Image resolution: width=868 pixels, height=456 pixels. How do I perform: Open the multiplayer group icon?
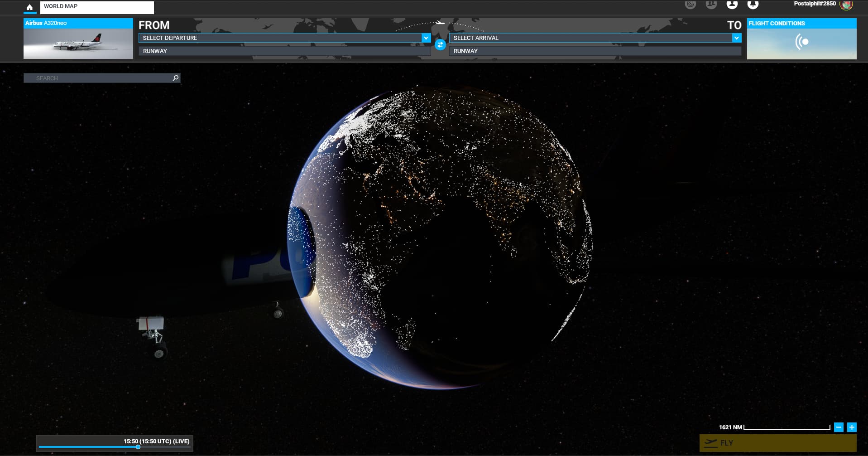click(x=711, y=5)
